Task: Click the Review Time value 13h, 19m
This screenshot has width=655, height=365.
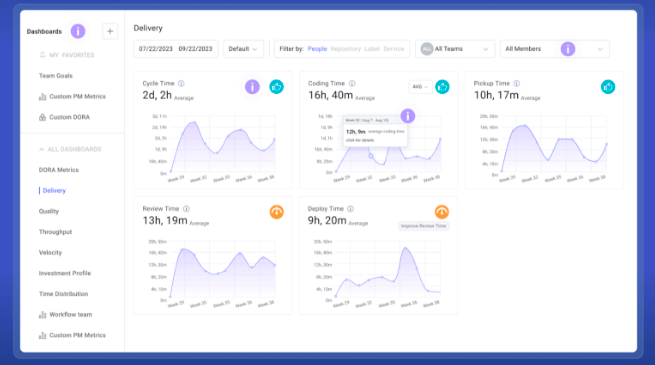Action: (165, 221)
